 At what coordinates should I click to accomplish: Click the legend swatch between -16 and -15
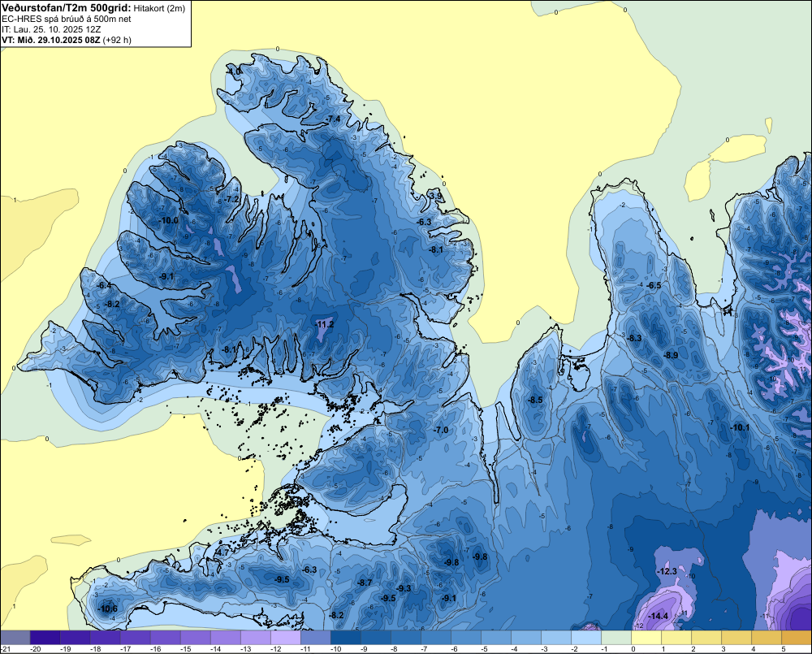coord(166,638)
